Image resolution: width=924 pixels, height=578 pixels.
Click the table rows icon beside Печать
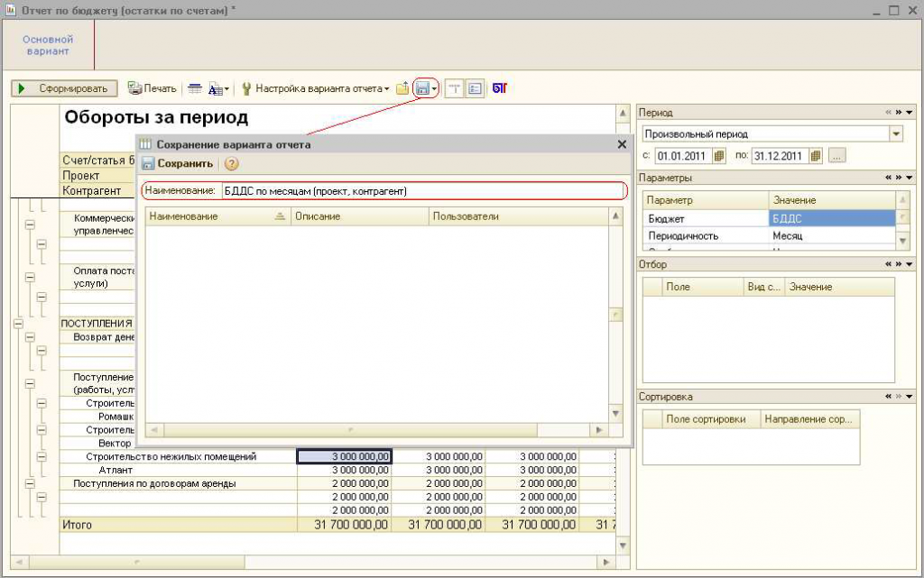[194, 88]
